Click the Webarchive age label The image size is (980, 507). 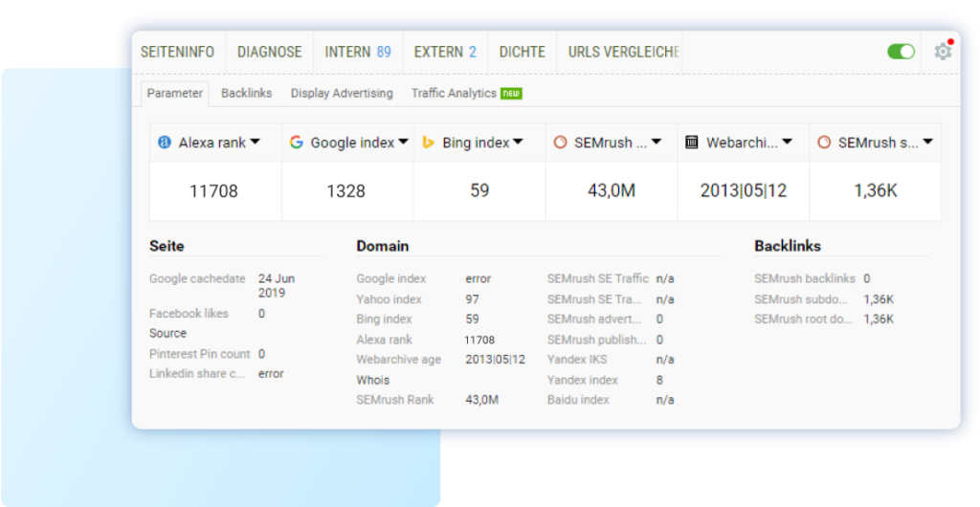tap(399, 360)
